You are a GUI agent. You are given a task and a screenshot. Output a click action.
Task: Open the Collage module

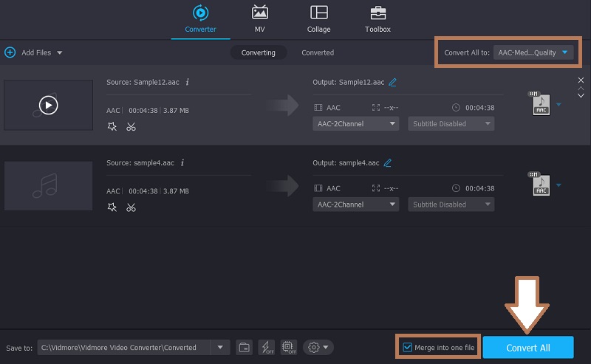pos(319,19)
